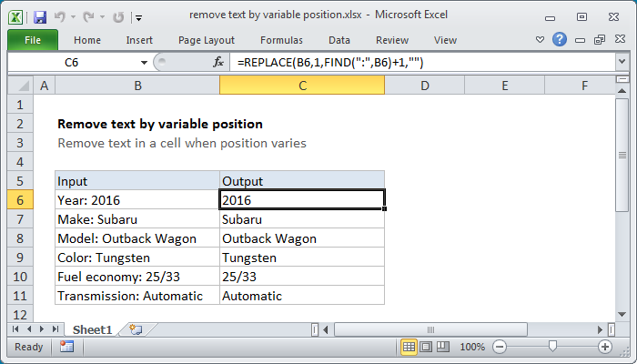Screen dimensions: 637x364
Task: Open the Page Layout tab
Action: 207,40
